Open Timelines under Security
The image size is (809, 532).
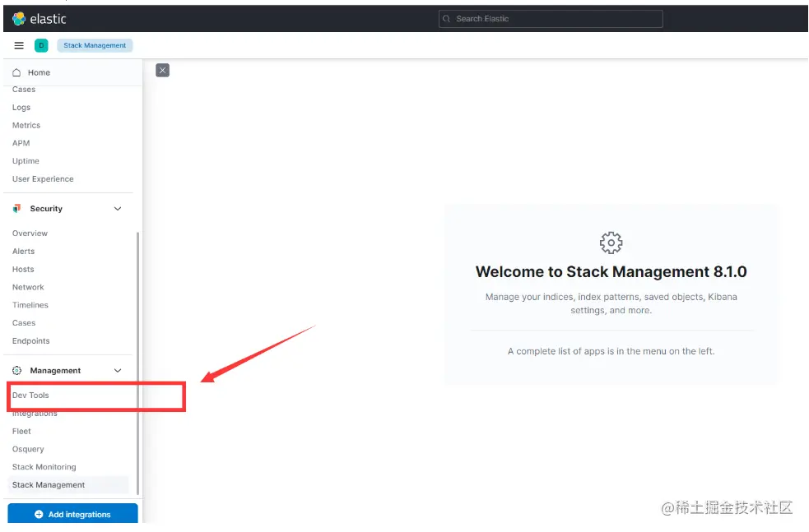(30, 305)
